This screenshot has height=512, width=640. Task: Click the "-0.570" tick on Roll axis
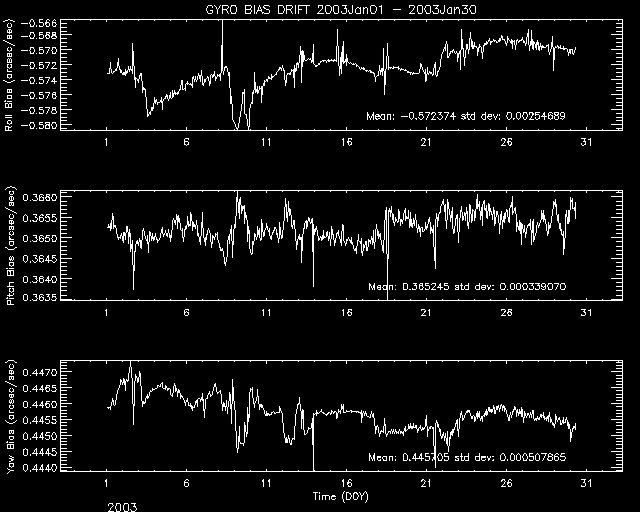pos(39,50)
